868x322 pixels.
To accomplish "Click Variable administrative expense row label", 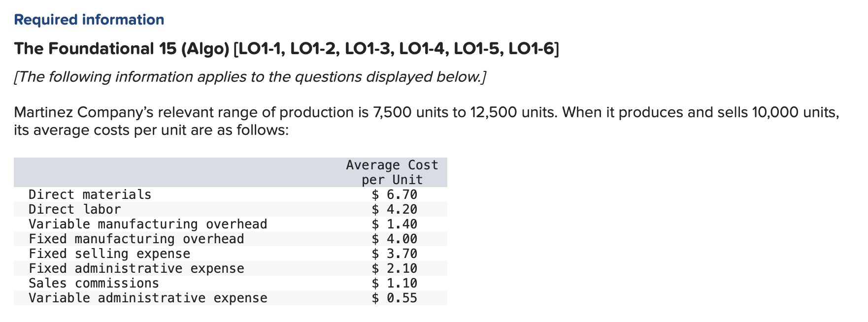I will (148, 298).
